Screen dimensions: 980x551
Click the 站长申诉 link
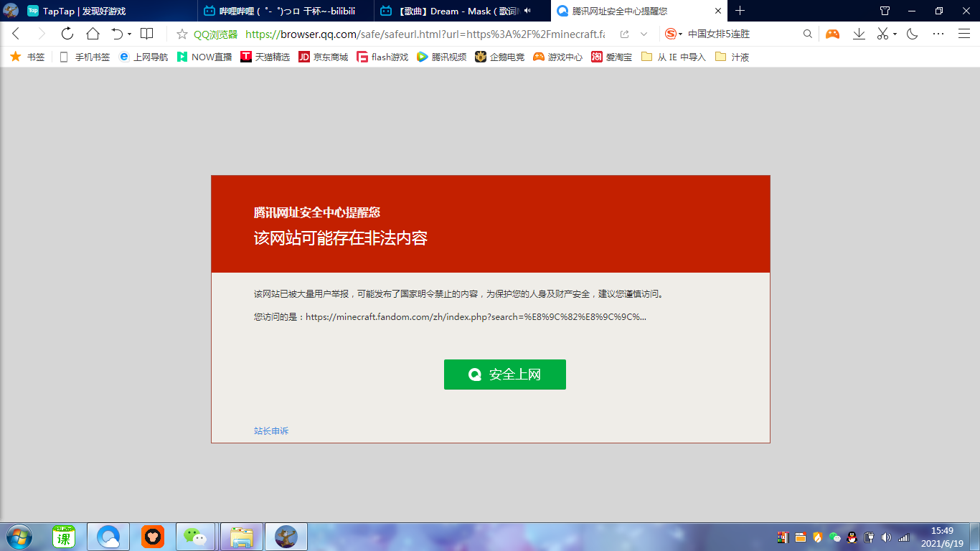[x=271, y=431]
